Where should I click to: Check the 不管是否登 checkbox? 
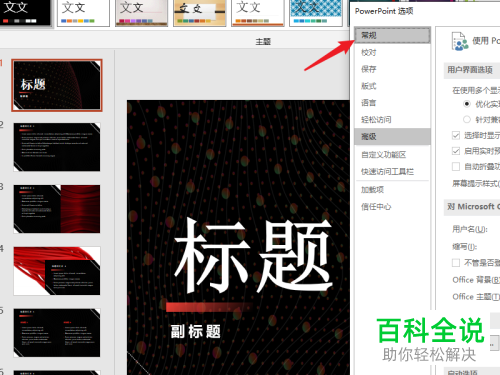[x=456, y=263]
